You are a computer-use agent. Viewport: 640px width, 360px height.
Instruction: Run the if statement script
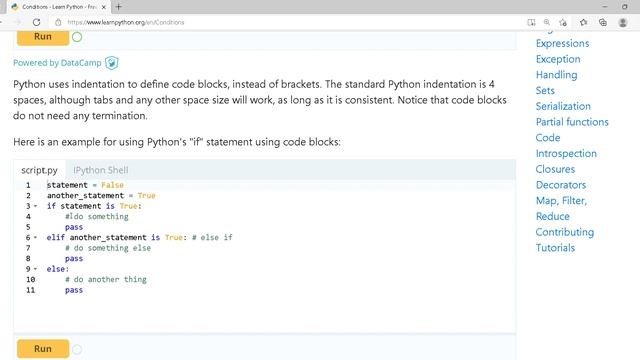click(x=43, y=349)
